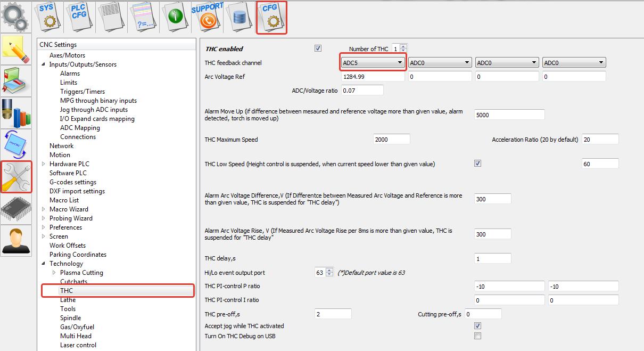Open the PLC CFG toolbar icon
644x351 pixels.
79,16
